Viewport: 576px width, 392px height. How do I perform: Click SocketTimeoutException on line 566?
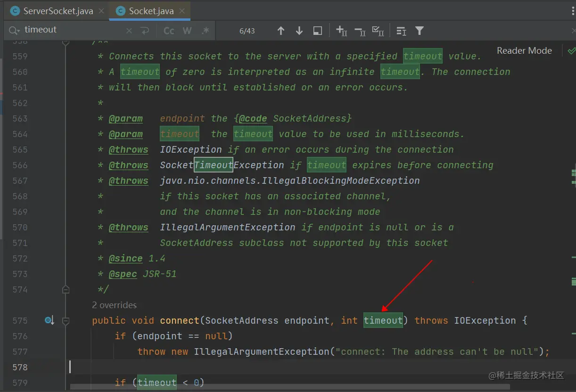click(222, 165)
